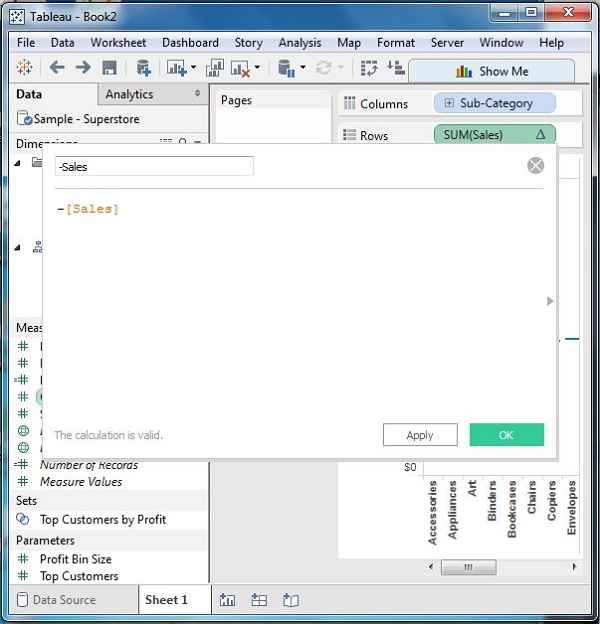
Task: Open the Data pane tab options dropdown
Action: [197, 94]
